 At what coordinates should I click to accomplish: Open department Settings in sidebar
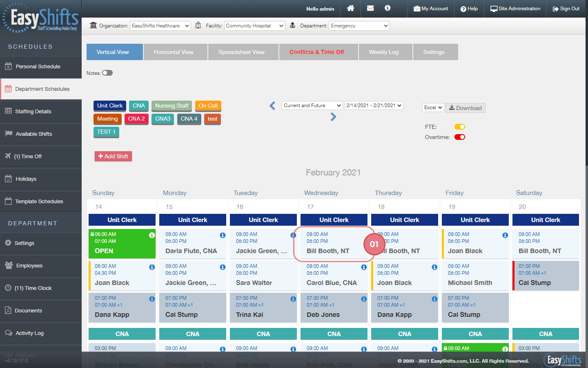pos(41,243)
